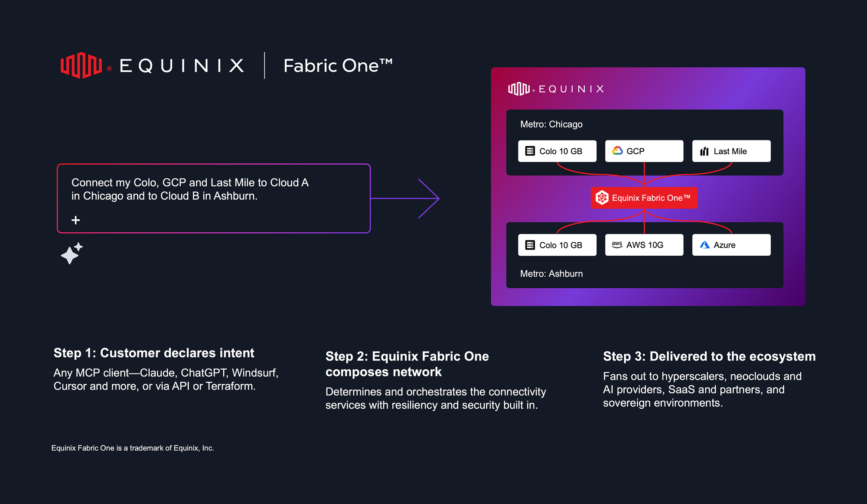Click the aws logo on AWS 10G chip
The width and height of the screenshot is (867, 504).
point(617,245)
